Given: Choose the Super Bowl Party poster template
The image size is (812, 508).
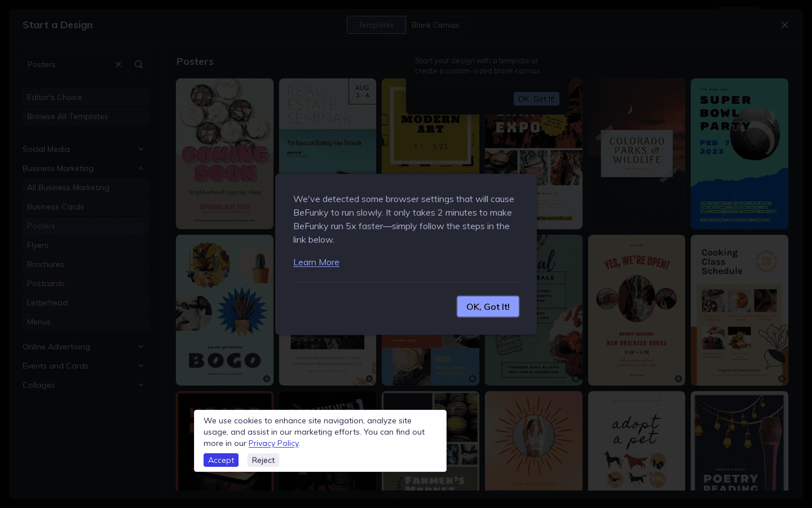Looking at the screenshot, I should 739,154.
